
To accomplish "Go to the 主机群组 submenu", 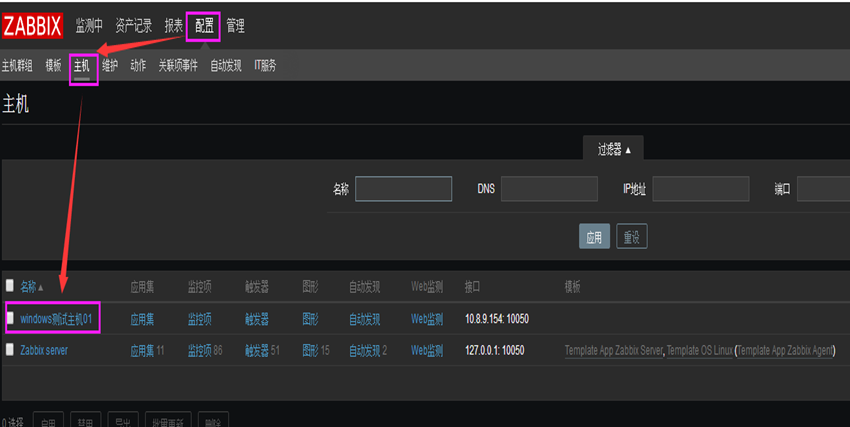I will coord(17,66).
